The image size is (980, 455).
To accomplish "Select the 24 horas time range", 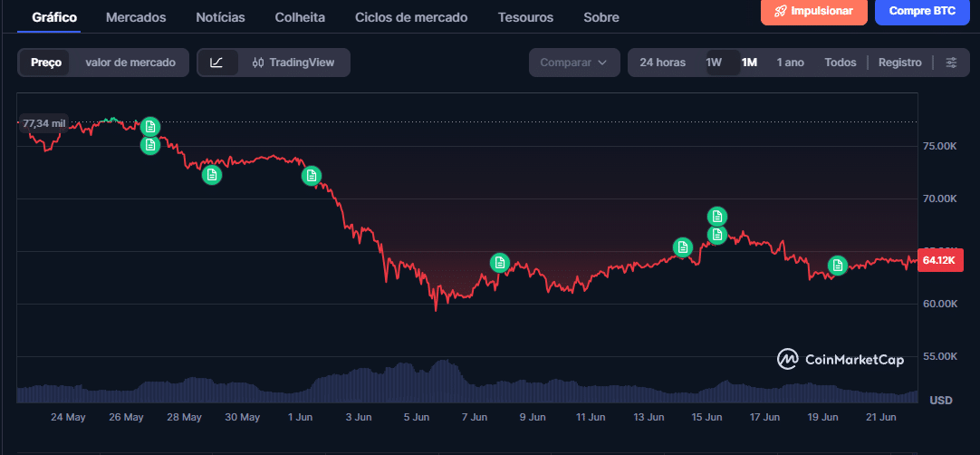I will click(662, 63).
